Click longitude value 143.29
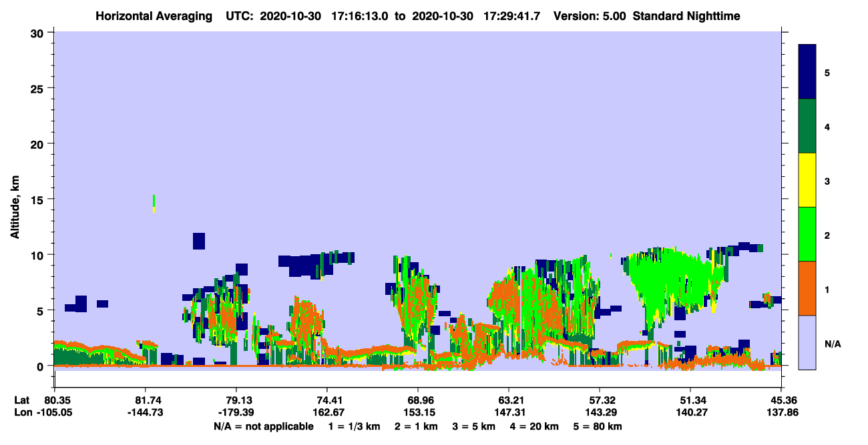 pyautogui.click(x=600, y=412)
